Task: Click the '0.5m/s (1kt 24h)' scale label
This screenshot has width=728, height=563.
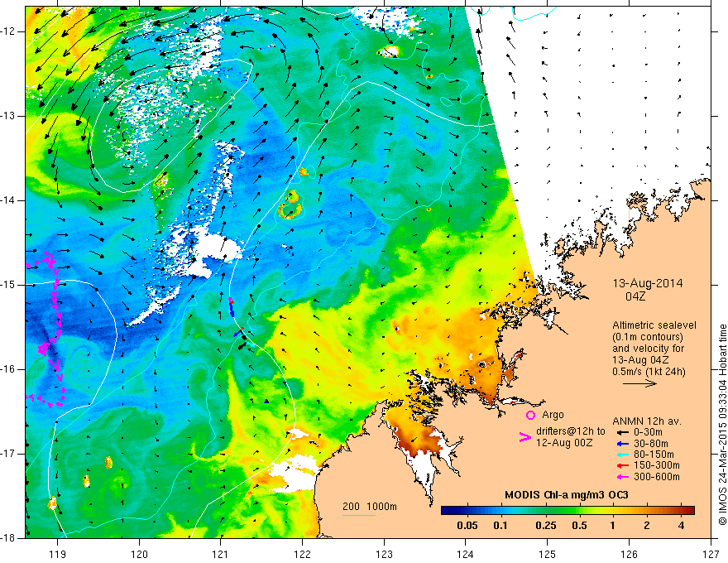Action: point(649,372)
